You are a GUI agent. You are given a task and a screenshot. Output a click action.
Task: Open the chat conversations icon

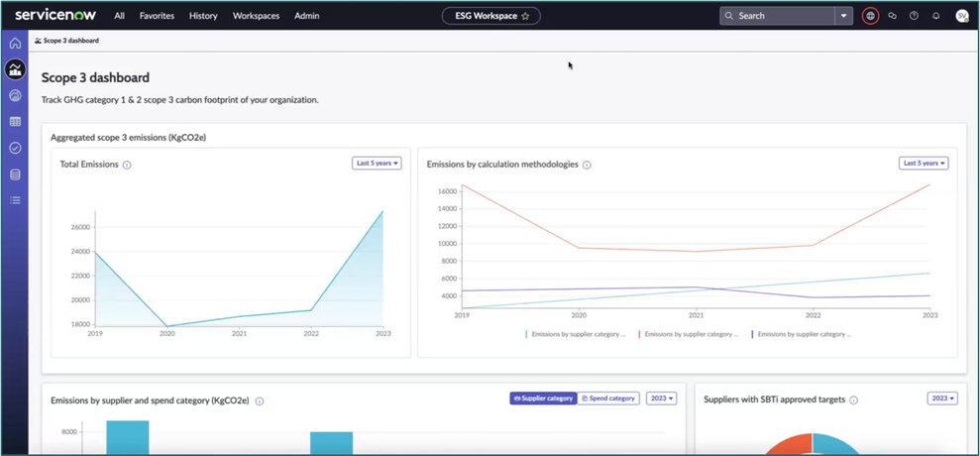point(892,16)
